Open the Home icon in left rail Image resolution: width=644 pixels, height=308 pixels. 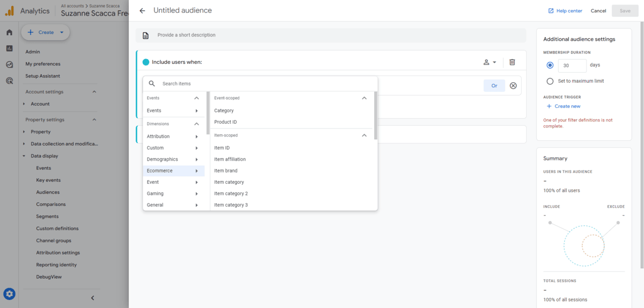(9, 32)
